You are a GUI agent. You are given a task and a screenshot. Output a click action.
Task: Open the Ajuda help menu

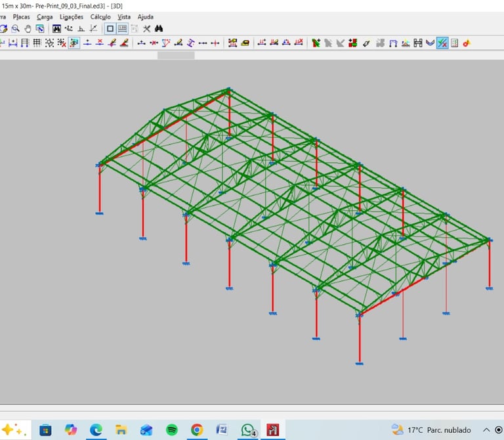[145, 16]
